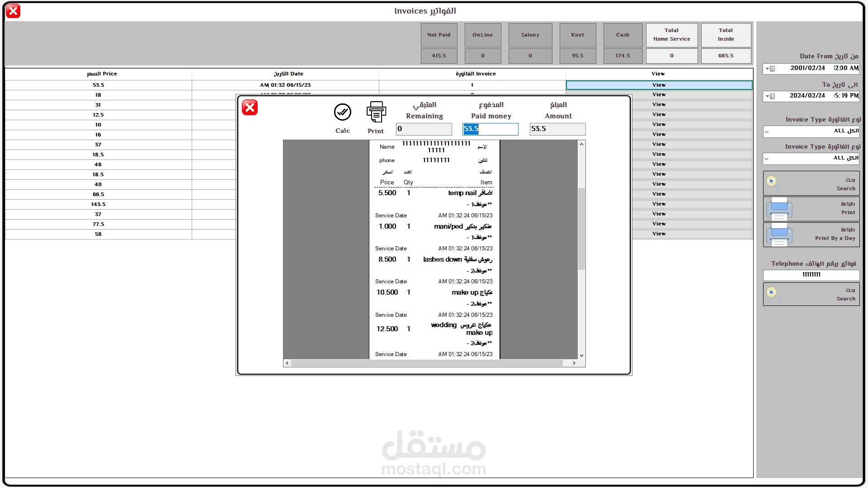Click the Calc double-checkmark icon
The height and width of the screenshot is (488, 868).
pyautogui.click(x=342, y=112)
